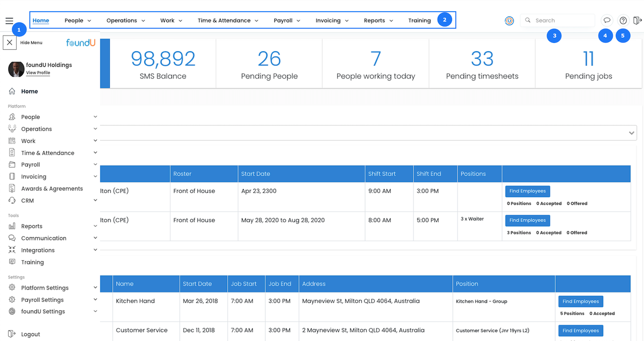Image resolution: width=644 pixels, height=341 pixels.
Task: Open the help question mark icon
Action: 623,20
